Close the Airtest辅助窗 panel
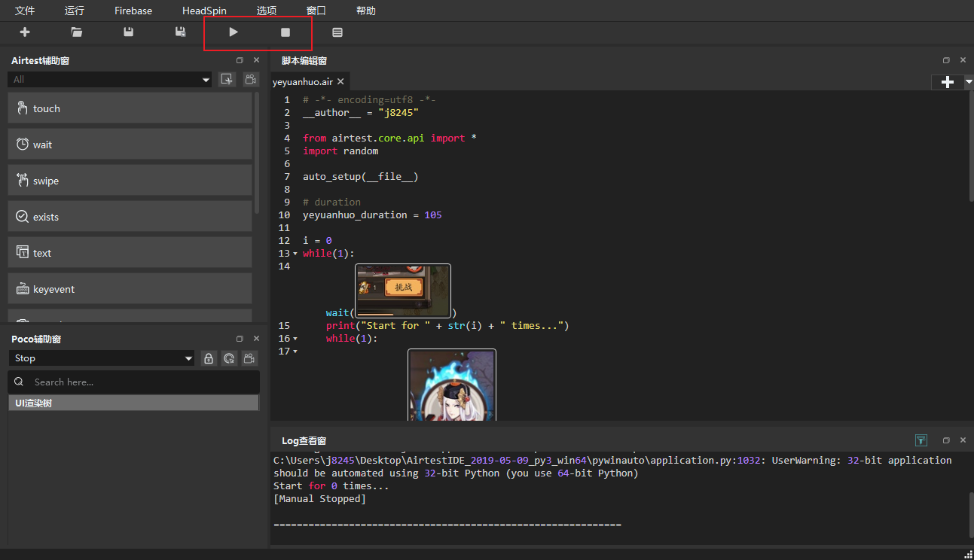 (256, 60)
